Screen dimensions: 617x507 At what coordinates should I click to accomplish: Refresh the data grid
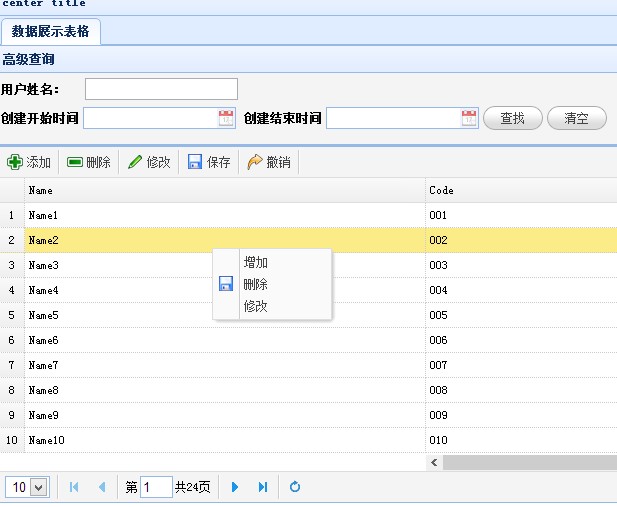tap(295, 487)
